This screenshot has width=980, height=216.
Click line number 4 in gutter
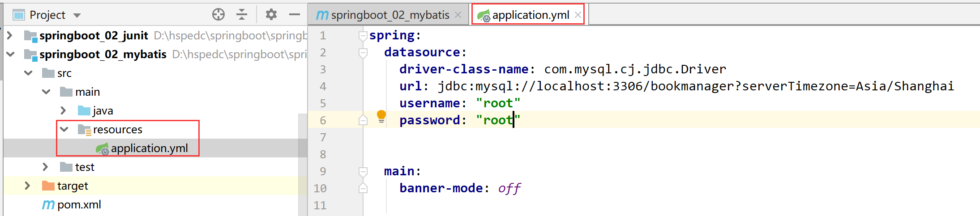323,86
